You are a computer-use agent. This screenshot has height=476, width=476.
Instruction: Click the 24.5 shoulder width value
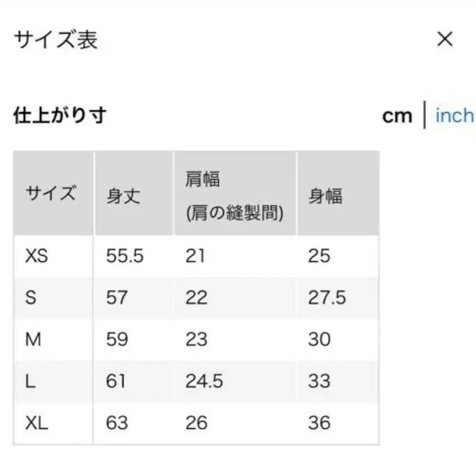204,380
